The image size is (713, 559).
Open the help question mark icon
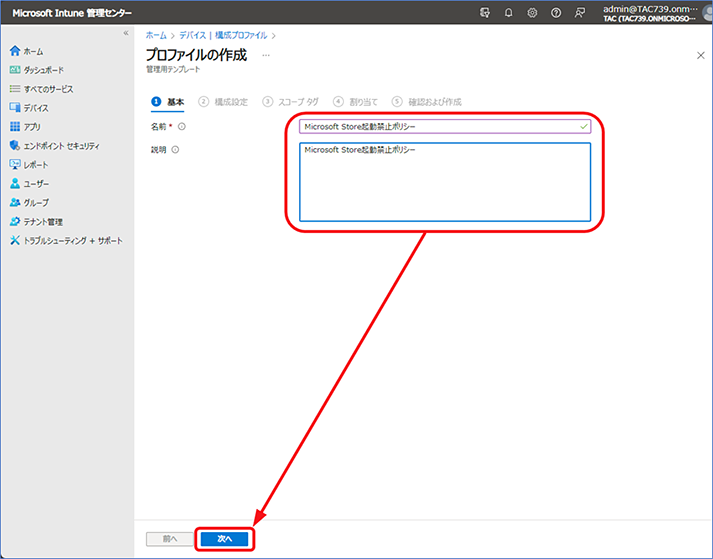pos(556,13)
